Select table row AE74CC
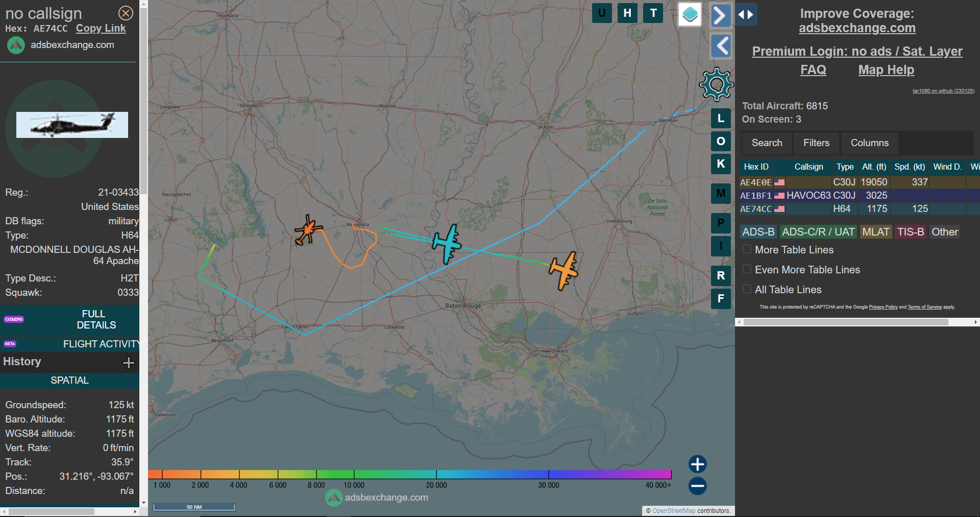980x517 pixels. coord(860,209)
